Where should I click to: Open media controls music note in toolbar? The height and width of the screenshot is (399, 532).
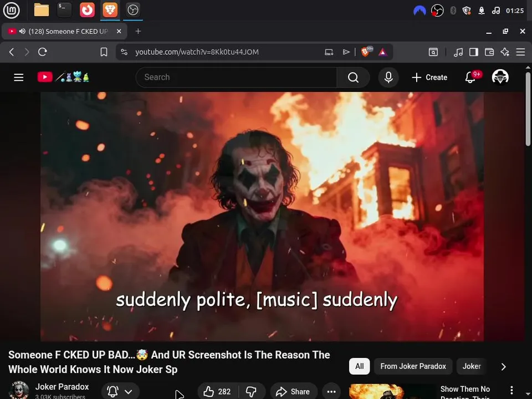point(458,52)
